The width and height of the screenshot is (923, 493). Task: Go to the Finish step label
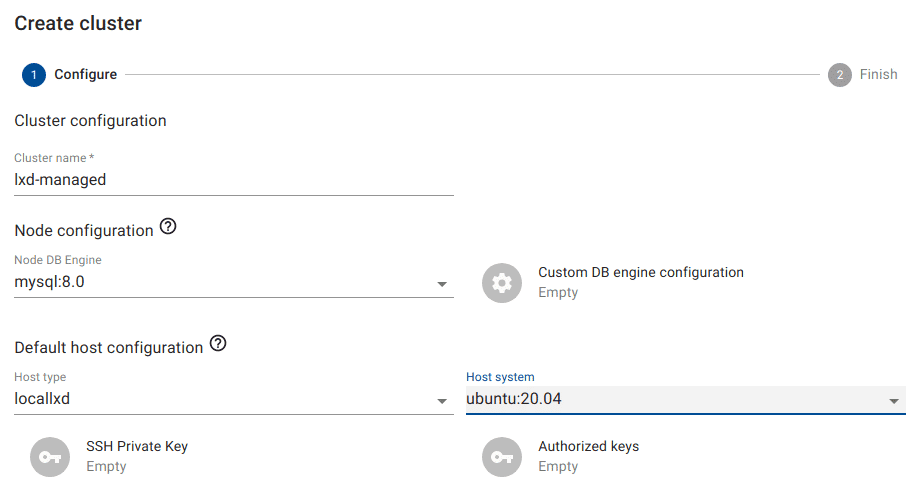pyautogui.click(x=878, y=75)
